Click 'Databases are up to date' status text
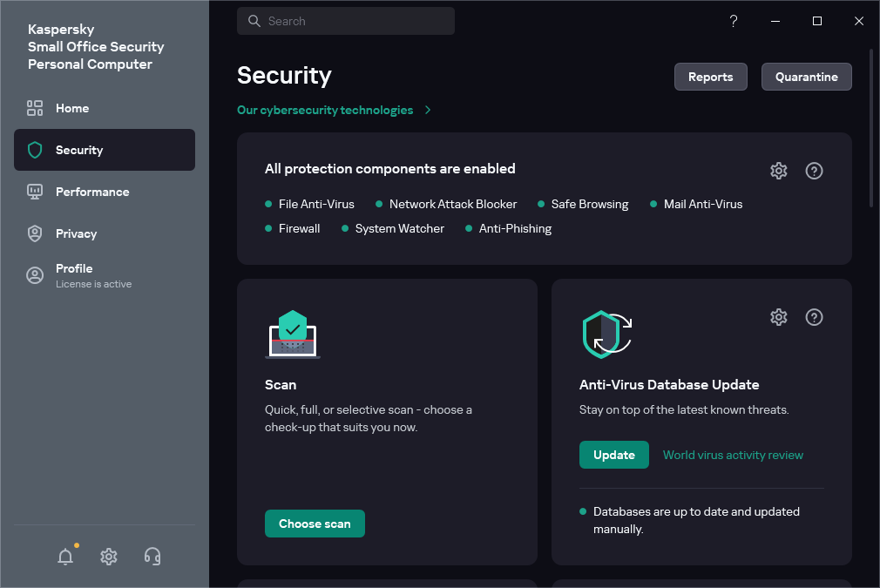Viewport: 880px width, 588px height. point(696,520)
